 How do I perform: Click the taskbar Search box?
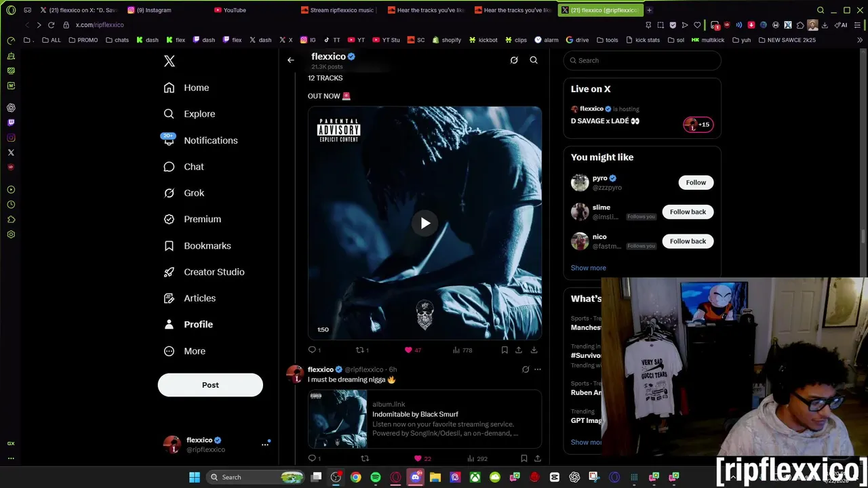click(x=256, y=477)
